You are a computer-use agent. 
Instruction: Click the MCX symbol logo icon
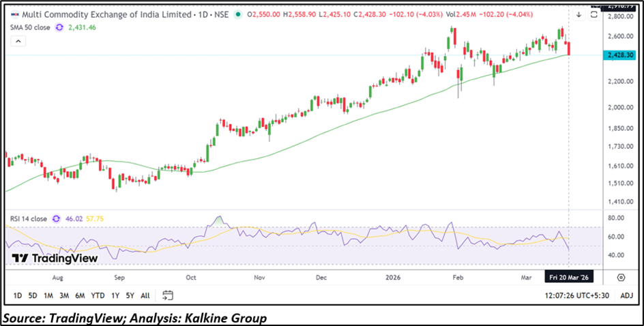pyautogui.click(x=15, y=14)
